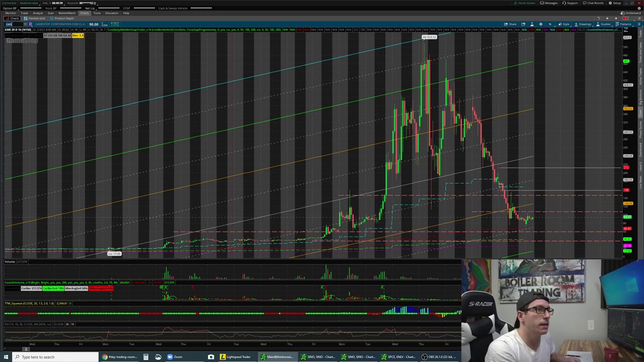Screen dimensions: 644x362
Task: Open Flexible Grid sub-tab
Action: [x=35, y=19]
